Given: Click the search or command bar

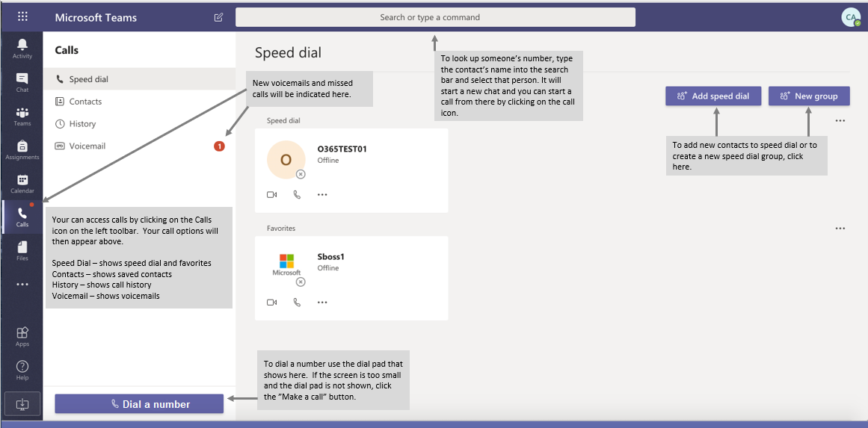Looking at the screenshot, I should pyautogui.click(x=435, y=17).
